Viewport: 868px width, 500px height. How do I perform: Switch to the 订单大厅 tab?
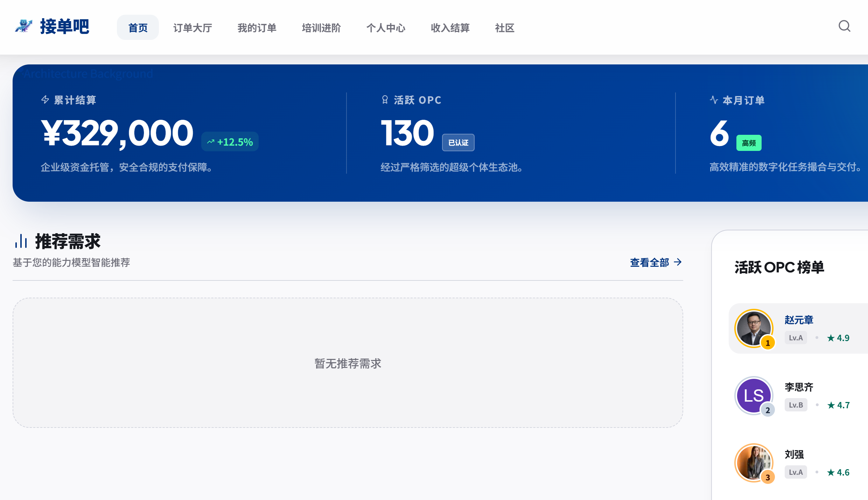click(x=192, y=28)
